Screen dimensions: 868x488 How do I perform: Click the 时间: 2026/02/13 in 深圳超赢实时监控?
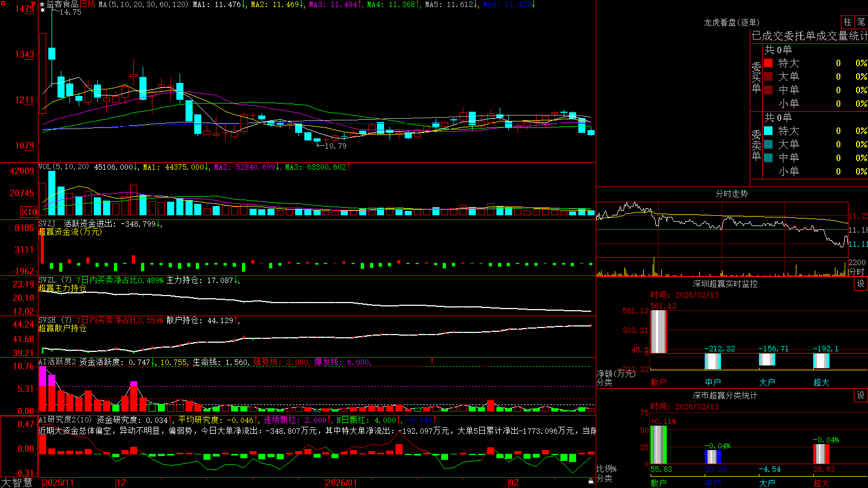pyautogui.click(x=685, y=295)
